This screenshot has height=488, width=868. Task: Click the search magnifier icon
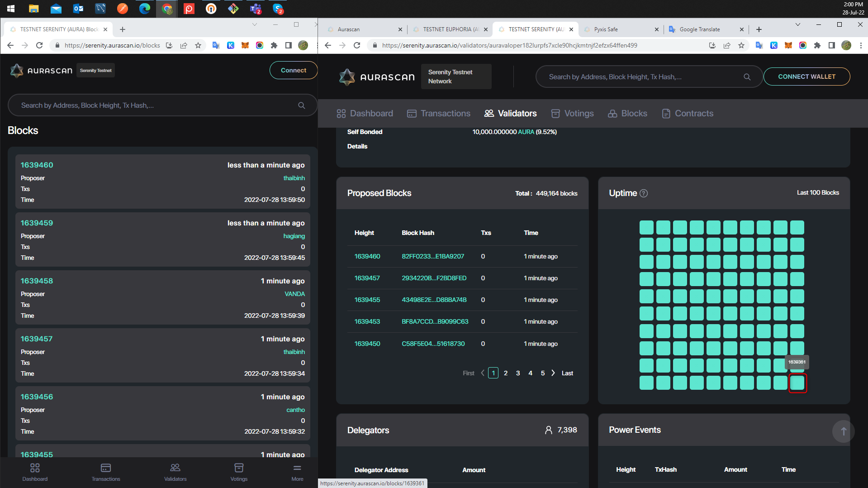[747, 77]
